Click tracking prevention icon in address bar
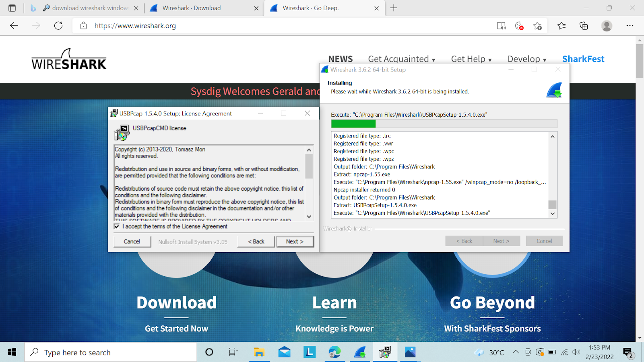 [519, 26]
